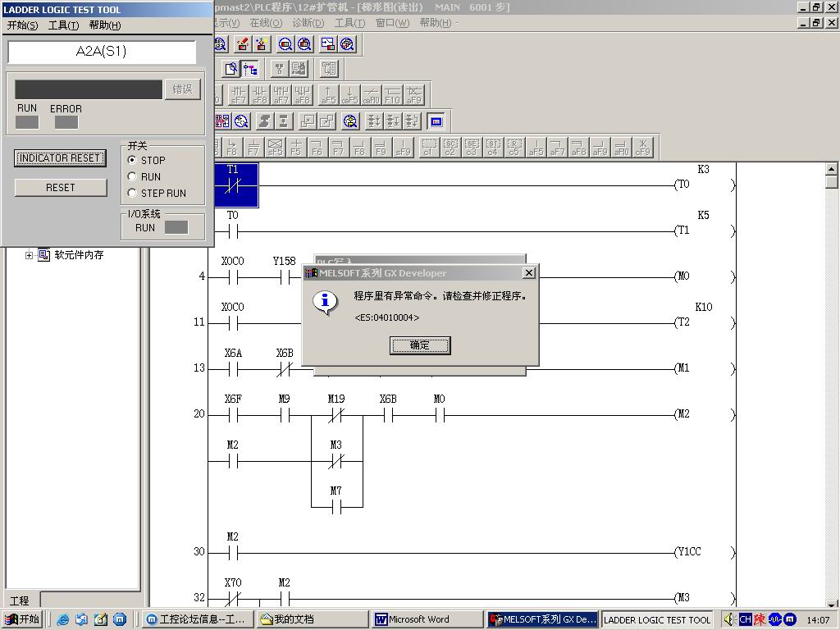Viewport: 840px width, 630px height.
Task: Click the caF10 invert result icon
Action: tap(372, 94)
